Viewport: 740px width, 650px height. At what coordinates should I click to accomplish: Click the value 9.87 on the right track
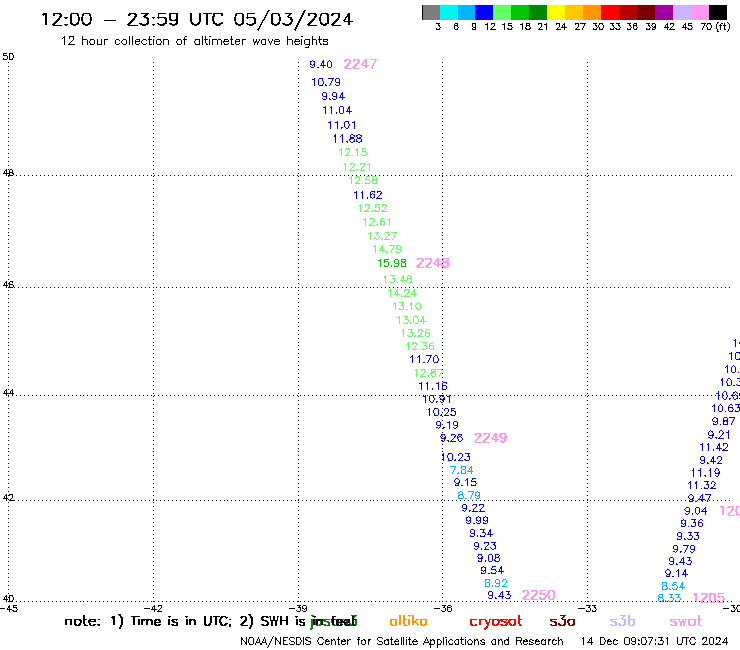point(724,422)
